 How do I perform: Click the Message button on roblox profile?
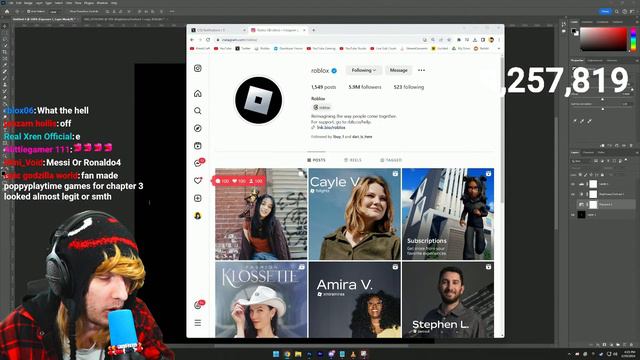click(398, 70)
